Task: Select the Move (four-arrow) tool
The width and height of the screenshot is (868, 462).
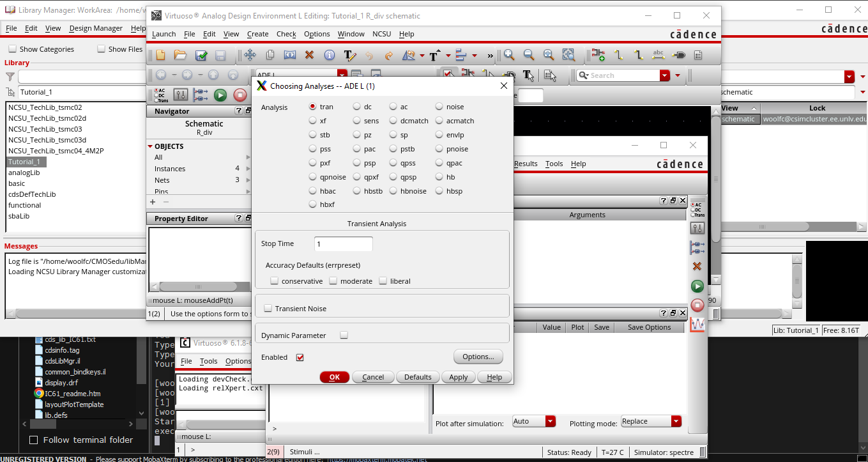Action: coord(250,56)
